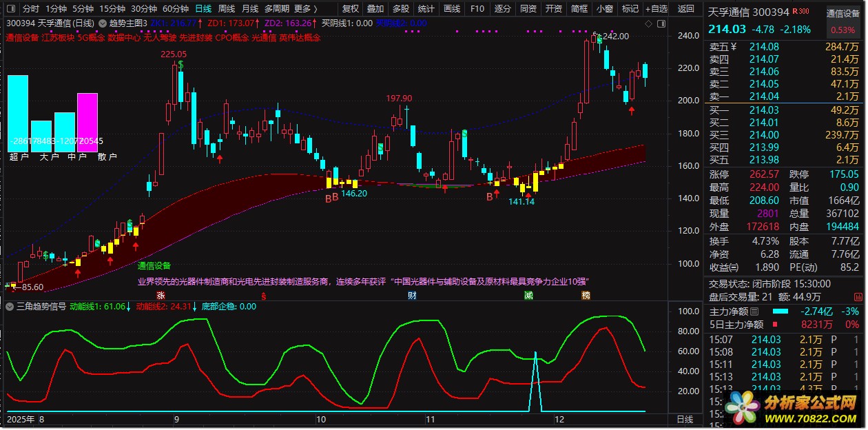
Task: Click the 15:07 trade tick row
Action: click(784, 339)
